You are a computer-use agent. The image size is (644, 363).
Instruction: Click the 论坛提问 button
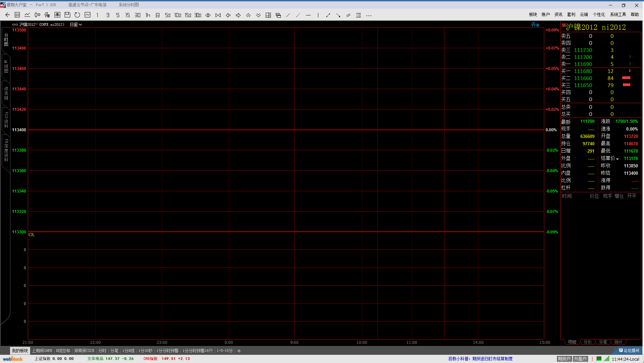629,351
